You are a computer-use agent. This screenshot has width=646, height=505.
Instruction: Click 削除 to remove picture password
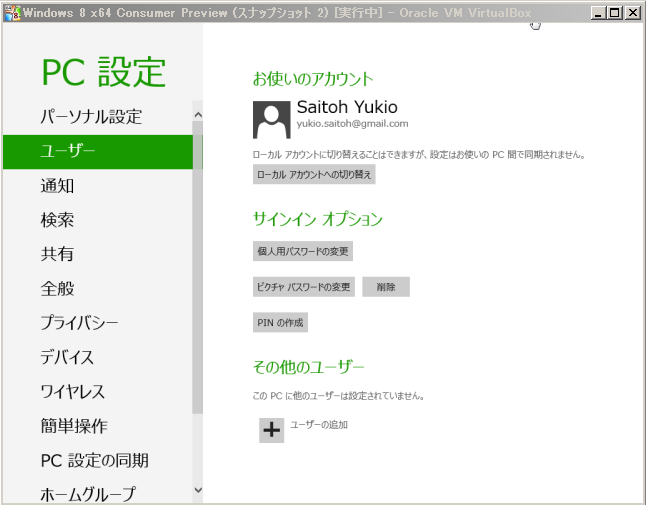[386, 287]
